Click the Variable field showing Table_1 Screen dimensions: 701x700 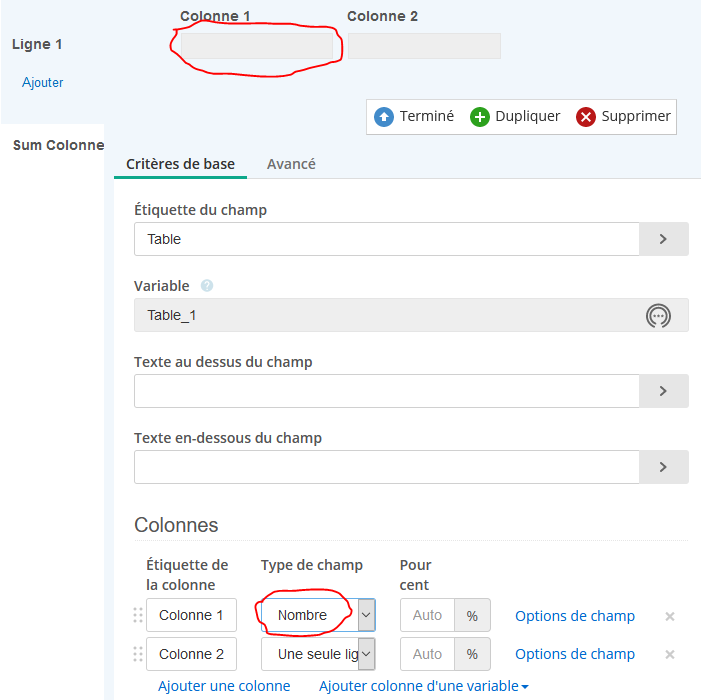[411, 315]
